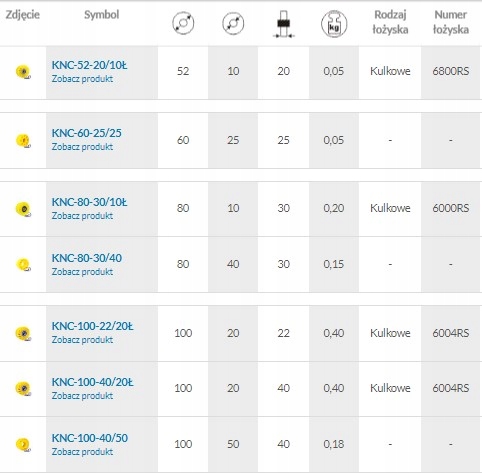The width and height of the screenshot is (482, 473).
Task: Open the KNC-80-30/10Ł wheel thumbnail
Action: click(x=23, y=209)
